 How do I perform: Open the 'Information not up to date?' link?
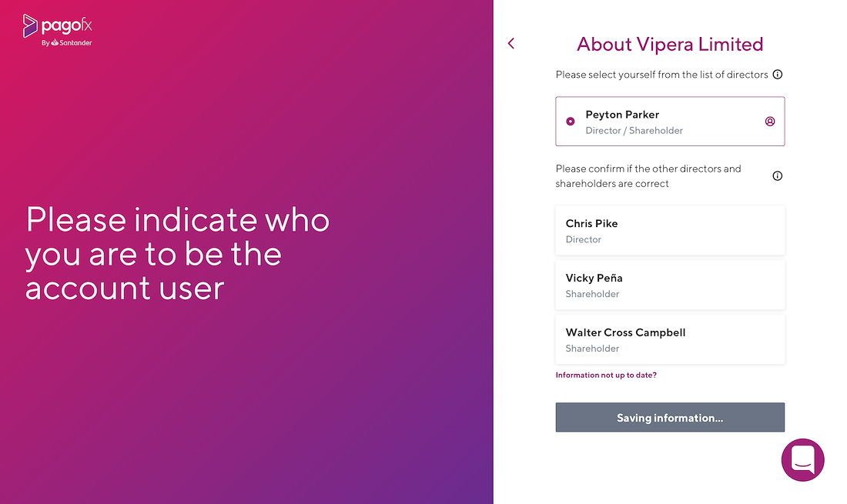click(606, 375)
